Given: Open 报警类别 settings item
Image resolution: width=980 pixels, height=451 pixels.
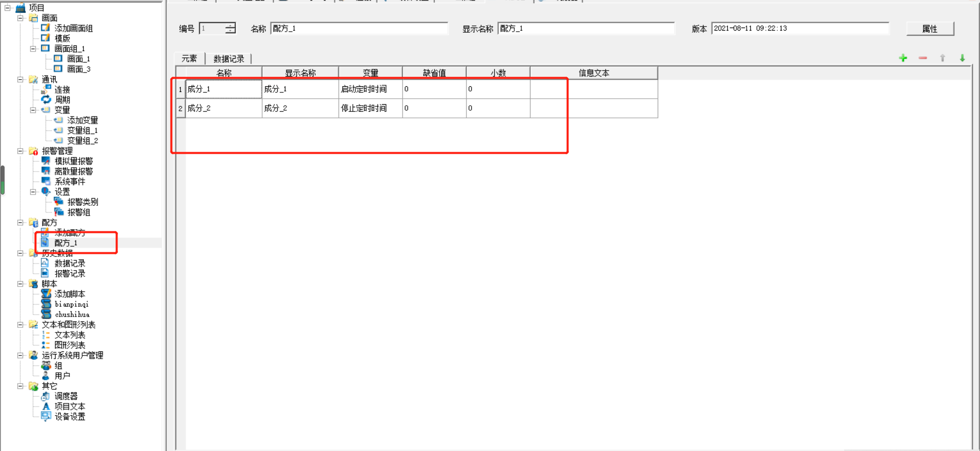Looking at the screenshot, I should 83,202.
